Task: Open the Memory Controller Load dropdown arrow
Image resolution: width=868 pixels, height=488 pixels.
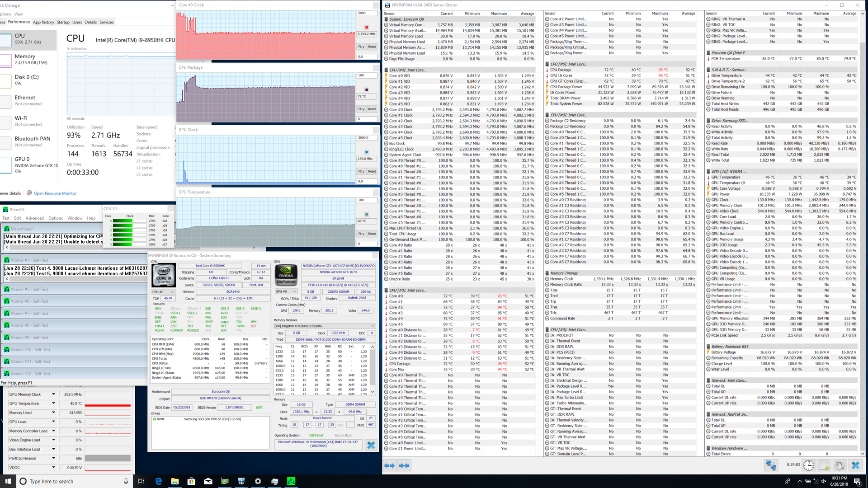Action: 53,431
